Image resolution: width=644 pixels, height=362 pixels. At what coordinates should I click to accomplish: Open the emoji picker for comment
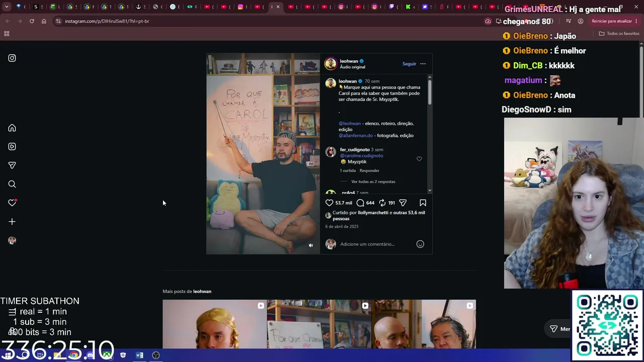click(420, 244)
